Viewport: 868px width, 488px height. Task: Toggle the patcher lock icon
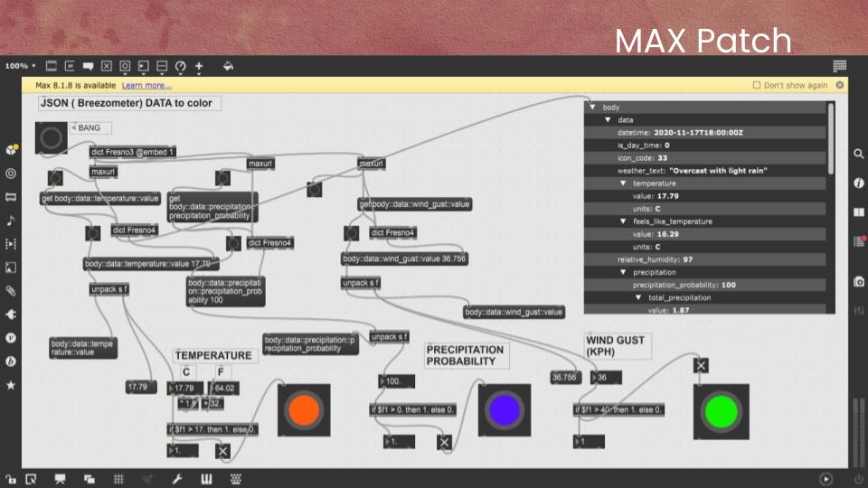pyautogui.click(x=10, y=479)
